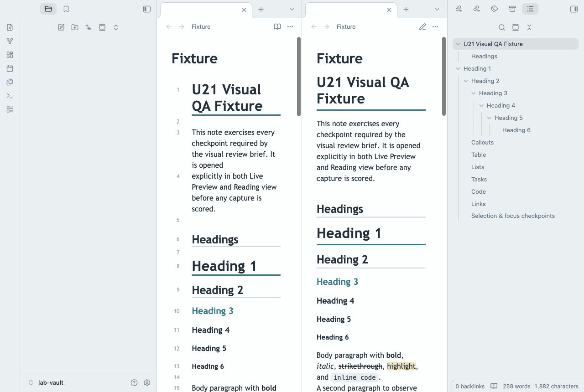584x392 pixels.
Task: Close the right editor tab
Action: point(389,10)
